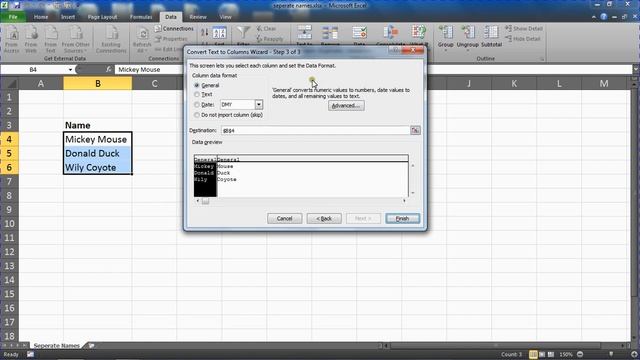Click the Clear filter button
Viewport: 640px width, 360px height.
pos(266,29)
